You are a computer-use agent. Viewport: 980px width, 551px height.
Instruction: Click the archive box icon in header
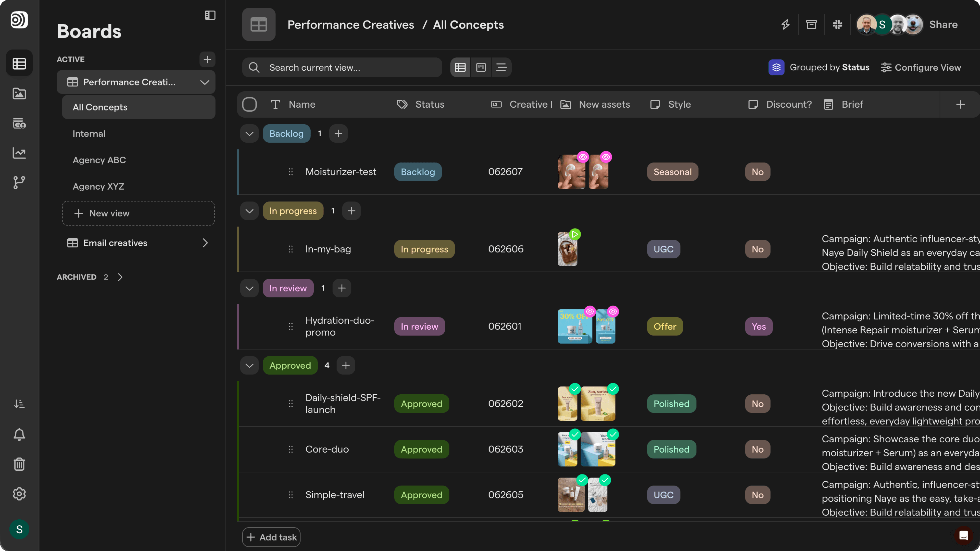[811, 25]
